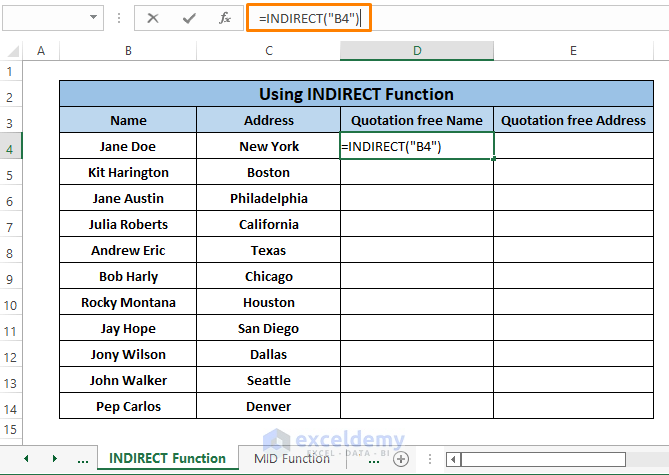
Task: Select the INDIRECT Function sheet tab
Action: 167,458
